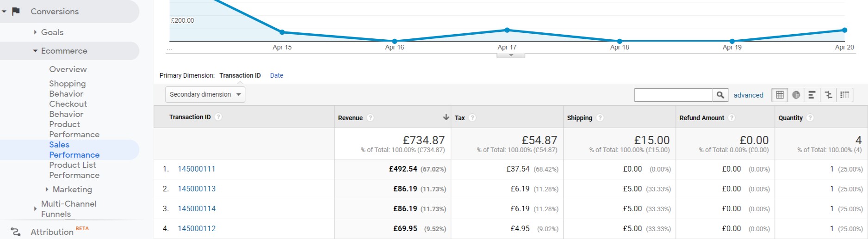868x239 pixels.
Task: Open the help icon next to Refund Amount
Action: coord(732,118)
